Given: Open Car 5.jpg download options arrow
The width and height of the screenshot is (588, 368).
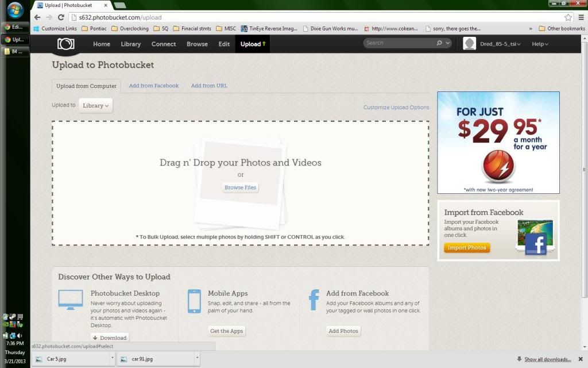Looking at the screenshot, I should (x=112, y=359).
